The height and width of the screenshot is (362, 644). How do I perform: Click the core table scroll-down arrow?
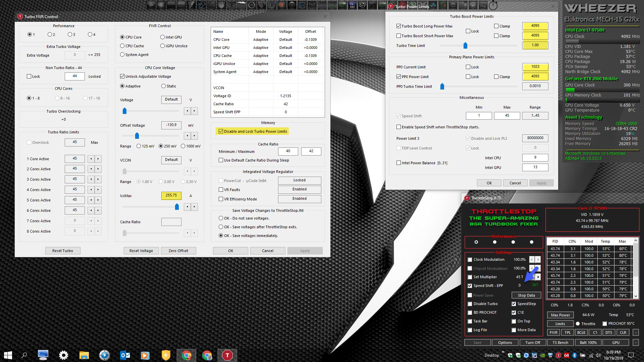tap(636, 296)
